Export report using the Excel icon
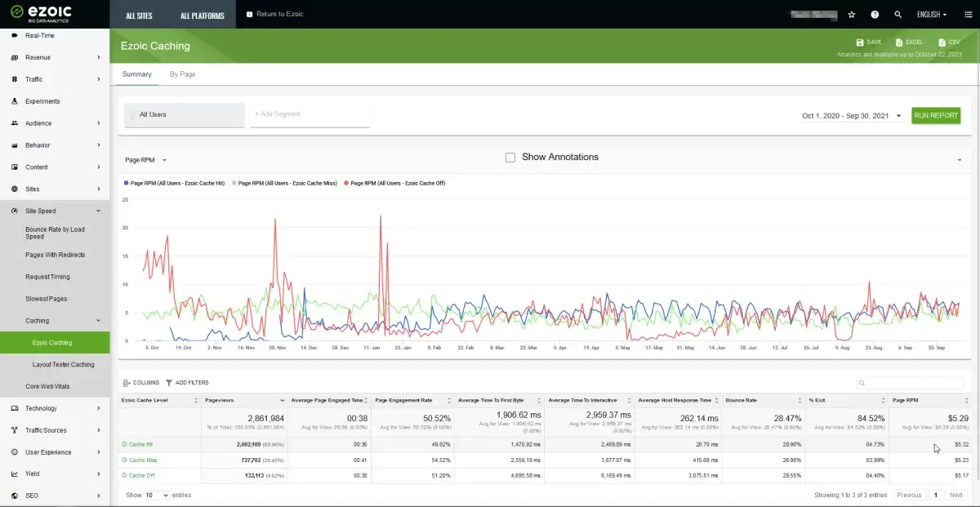 click(898, 42)
